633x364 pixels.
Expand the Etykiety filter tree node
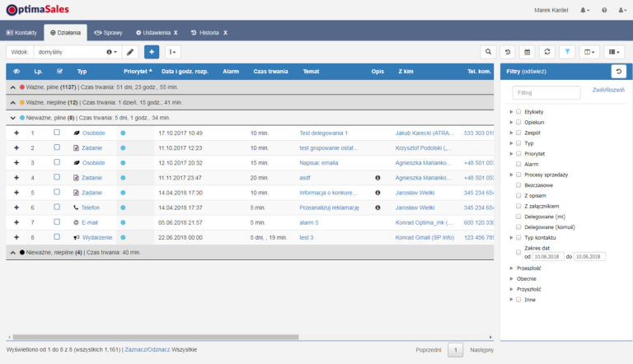coord(511,112)
